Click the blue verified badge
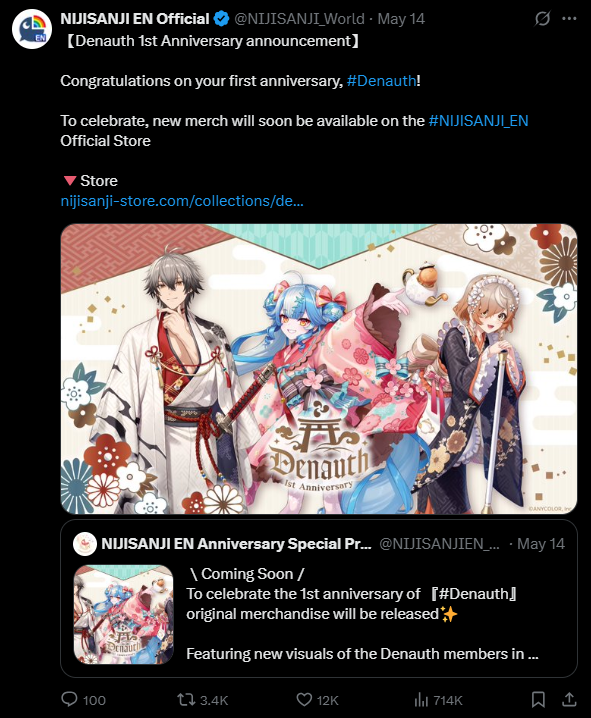 tap(222, 19)
